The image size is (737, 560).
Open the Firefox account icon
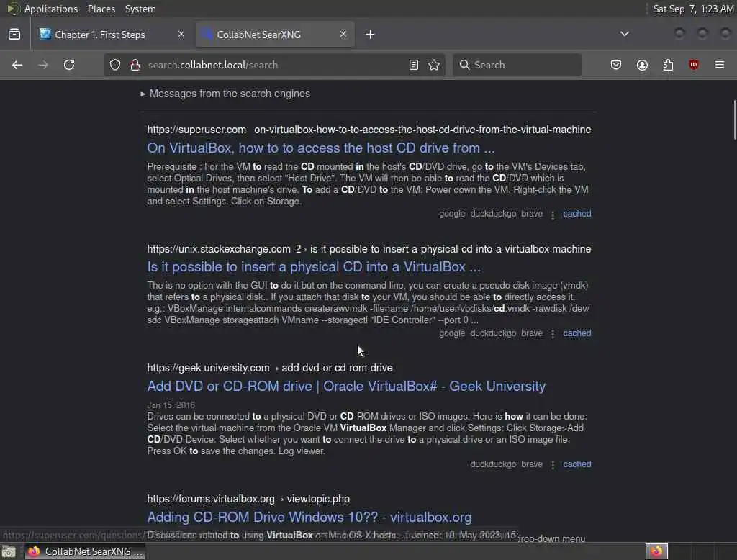click(642, 65)
